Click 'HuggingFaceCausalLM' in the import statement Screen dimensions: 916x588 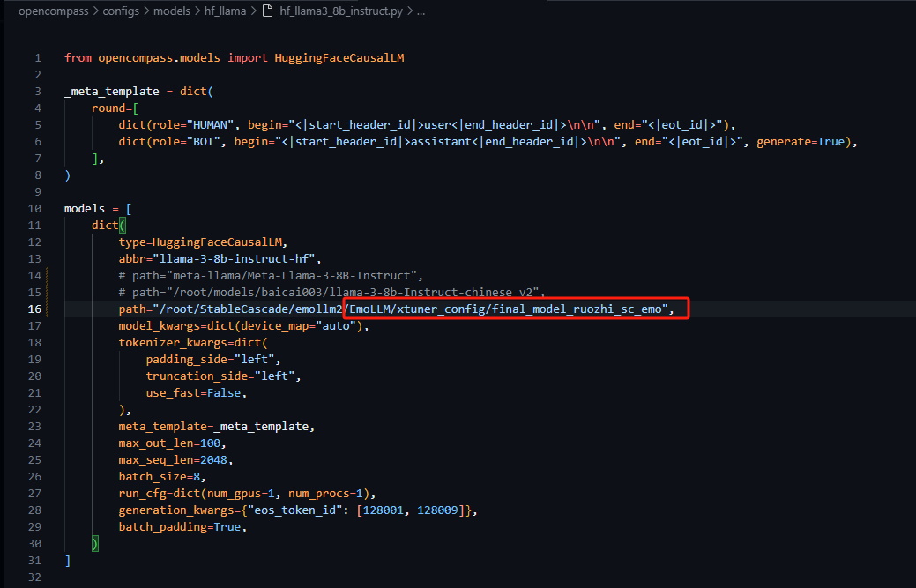340,57
